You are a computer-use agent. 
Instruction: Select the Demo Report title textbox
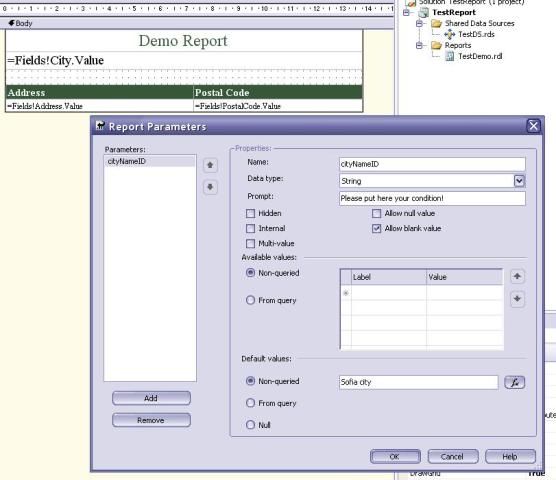click(184, 41)
